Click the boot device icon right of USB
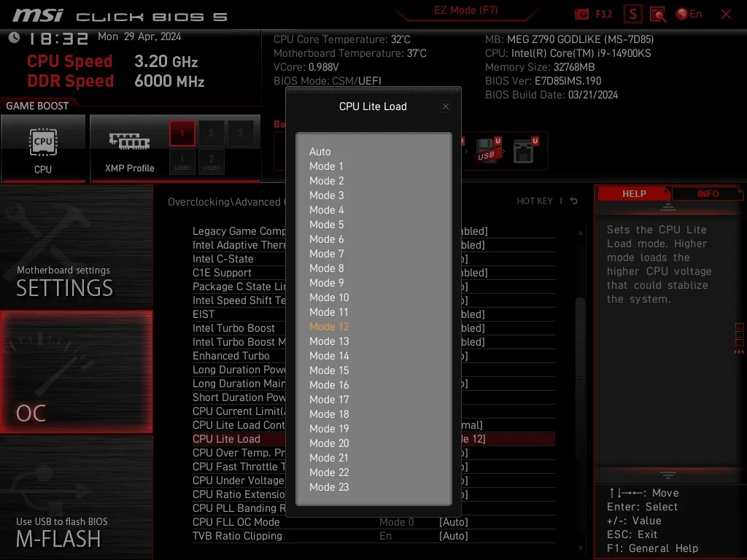Image resolution: width=747 pixels, height=560 pixels. coord(525,151)
